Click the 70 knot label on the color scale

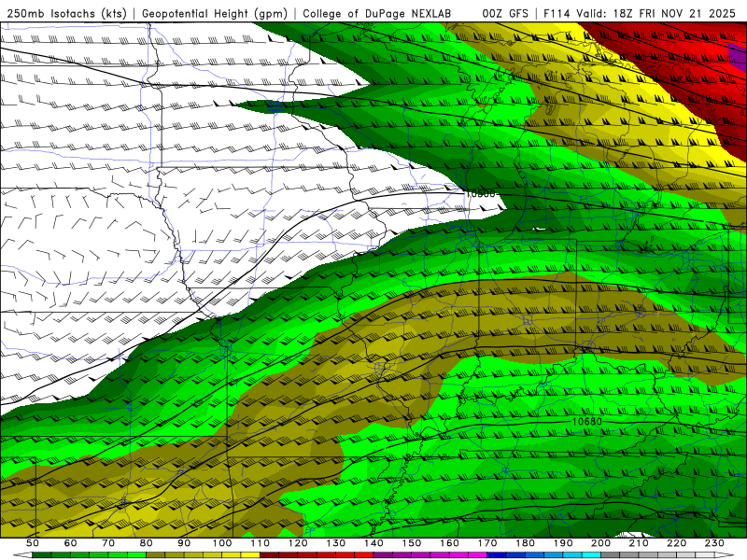click(x=108, y=543)
